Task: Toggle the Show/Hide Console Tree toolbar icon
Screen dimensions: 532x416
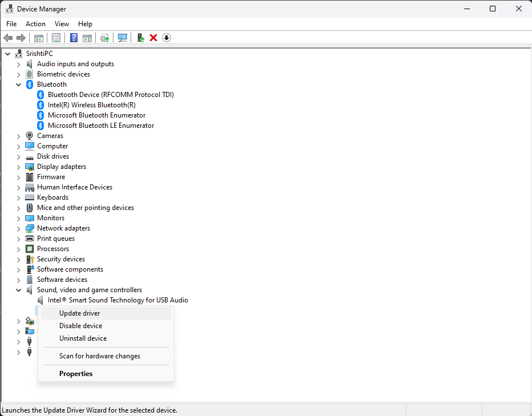Action: click(38, 38)
